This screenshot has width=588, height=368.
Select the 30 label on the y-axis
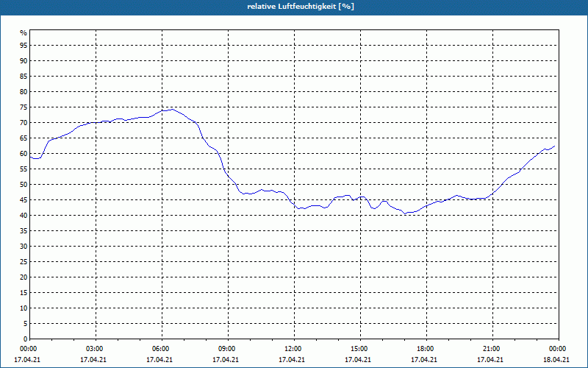pyautogui.click(x=24, y=247)
